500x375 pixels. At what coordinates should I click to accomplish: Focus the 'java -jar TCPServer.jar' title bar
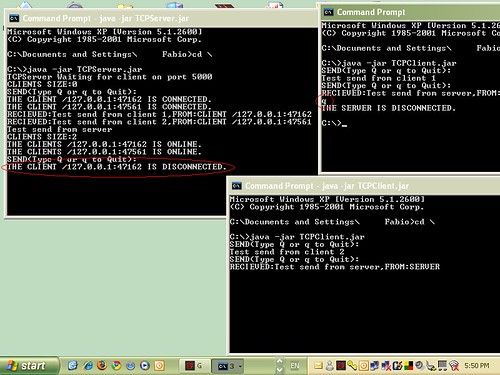pyautogui.click(x=162, y=18)
